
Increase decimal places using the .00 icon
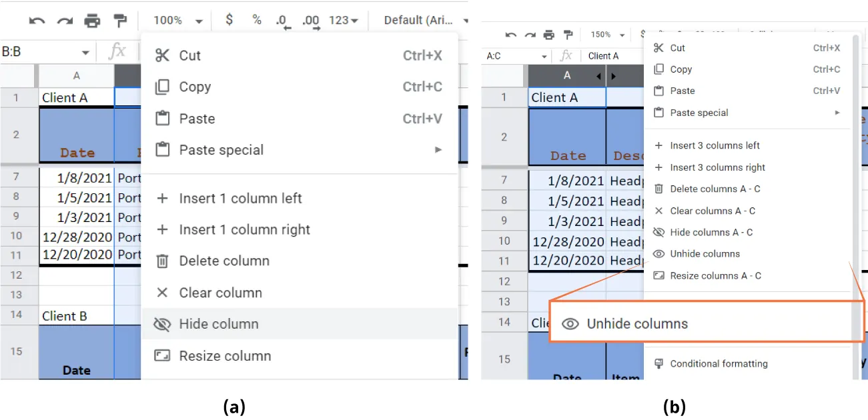[x=310, y=21]
